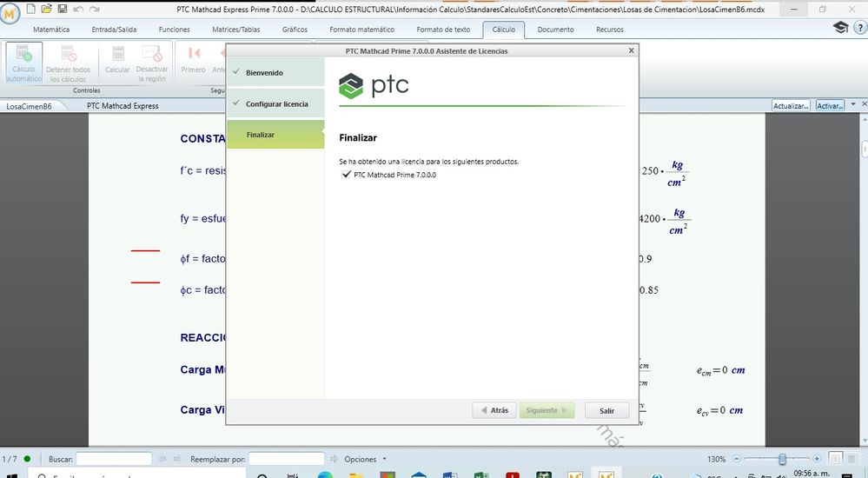Switch to draft view icon
This screenshot has width=868, height=478.
pyautogui.click(x=851, y=459)
